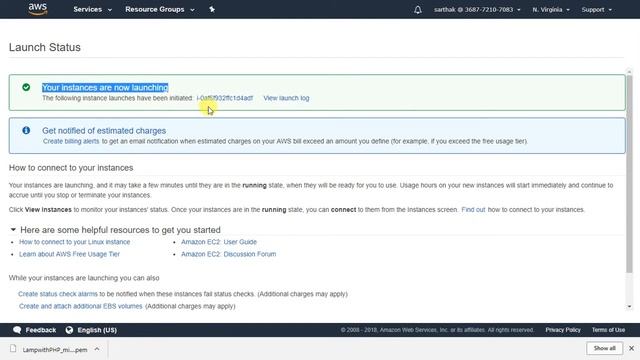Click the Find out link
This screenshot has width=640, height=360.
(473, 209)
